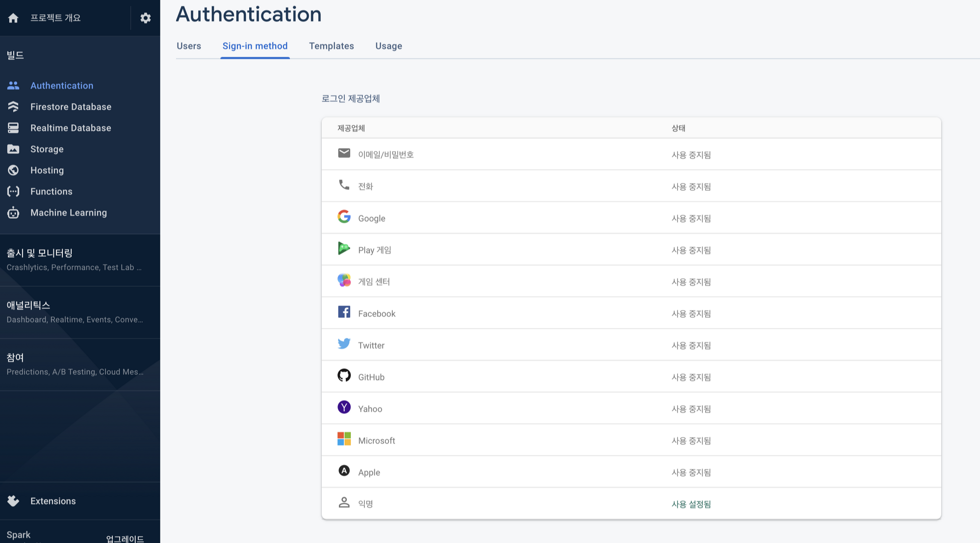This screenshot has height=543, width=980.
Task: Click the Extensions icon in sidebar
Action: point(13,501)
